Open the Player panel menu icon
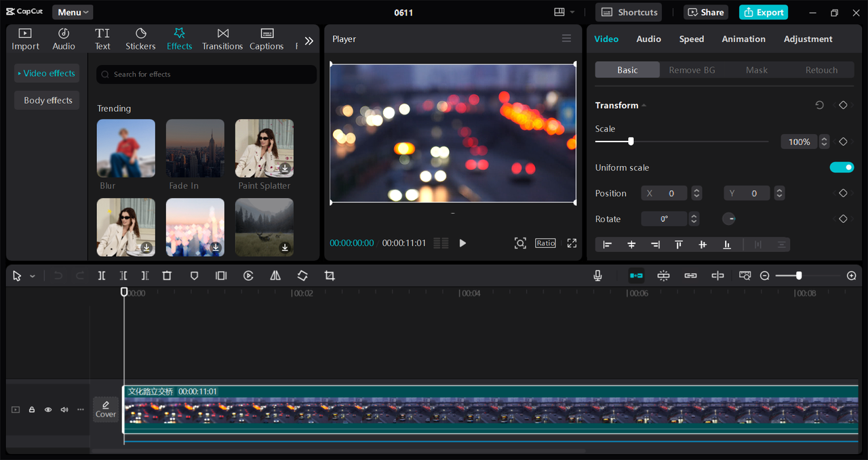The height and width of the screenshot is (460, 868). 566,39
